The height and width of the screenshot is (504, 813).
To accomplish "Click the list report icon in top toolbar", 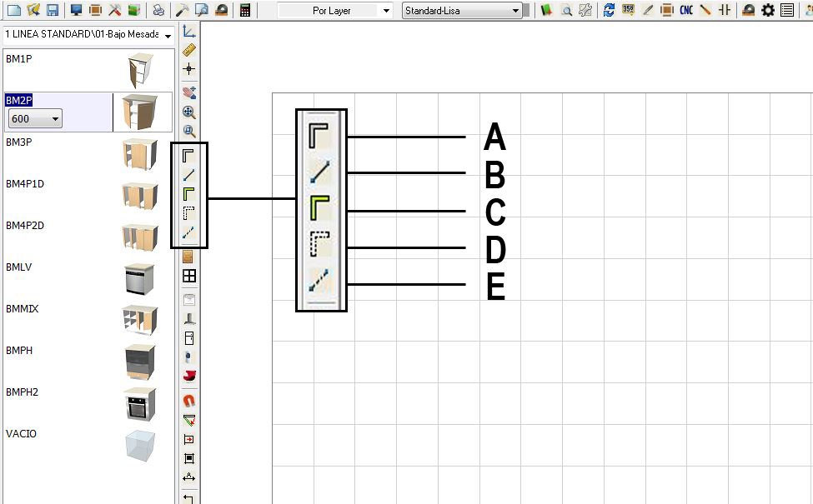I will pos(787,10).
